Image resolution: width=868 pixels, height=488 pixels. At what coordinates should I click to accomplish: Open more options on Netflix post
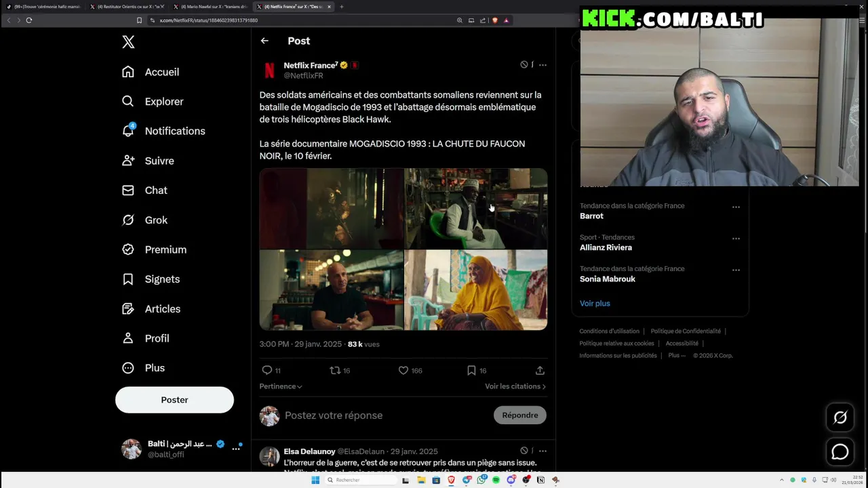542,65
